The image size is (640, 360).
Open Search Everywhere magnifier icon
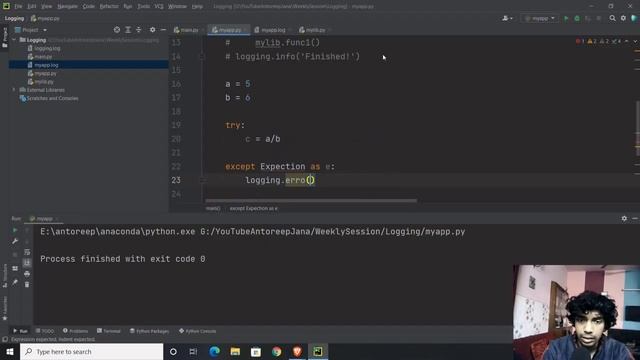(612, 18)
